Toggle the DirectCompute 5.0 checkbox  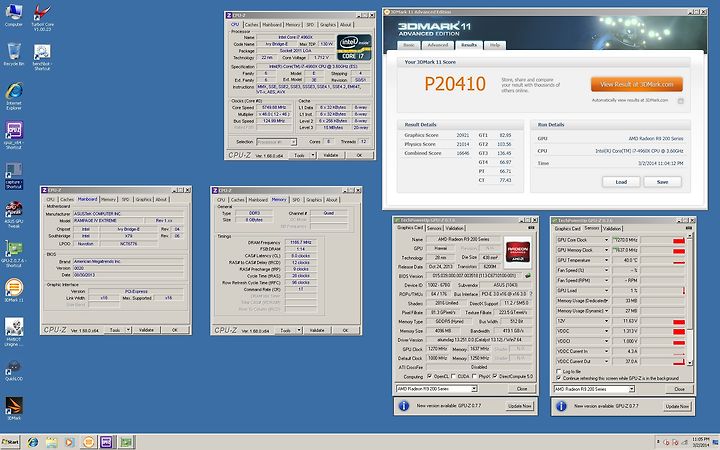pos(495,376)
